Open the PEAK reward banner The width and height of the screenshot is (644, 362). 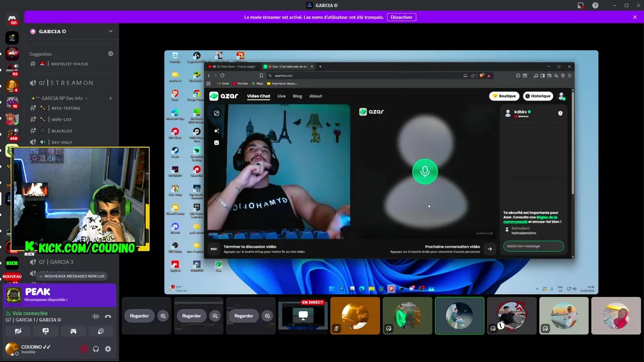(x=60, y=295)
